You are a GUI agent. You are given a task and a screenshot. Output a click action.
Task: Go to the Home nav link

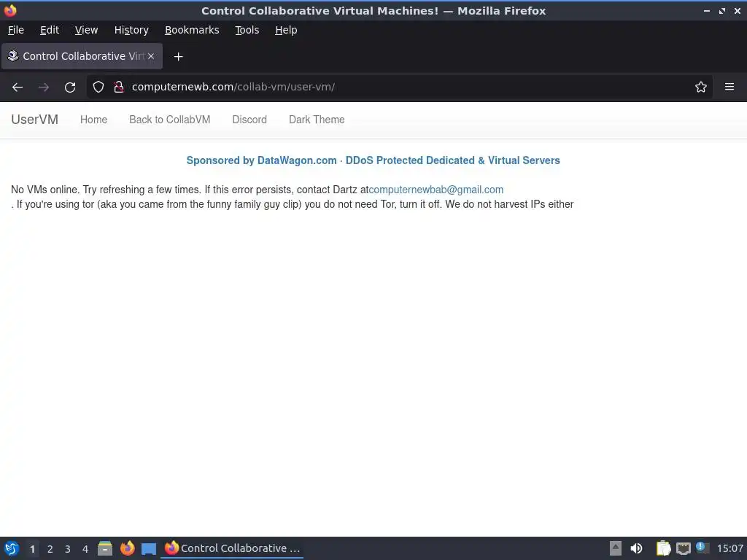click(94, 120)
